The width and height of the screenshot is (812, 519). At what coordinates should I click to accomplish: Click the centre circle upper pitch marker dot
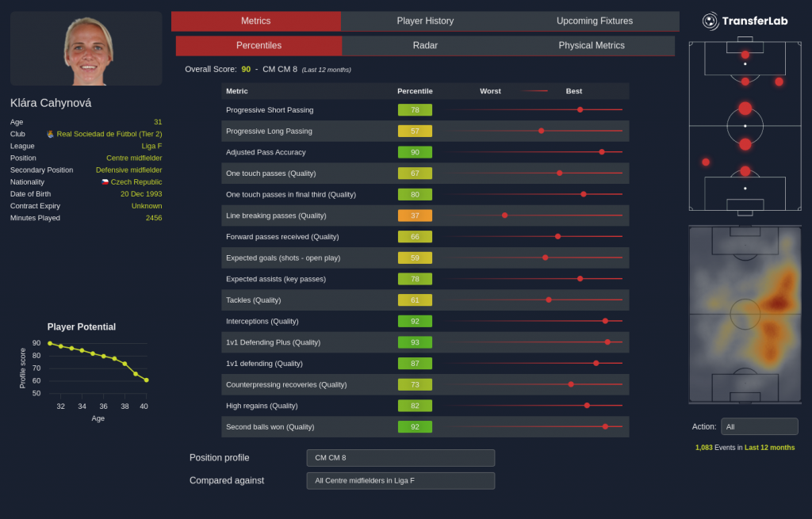click(x=745, y=109)
